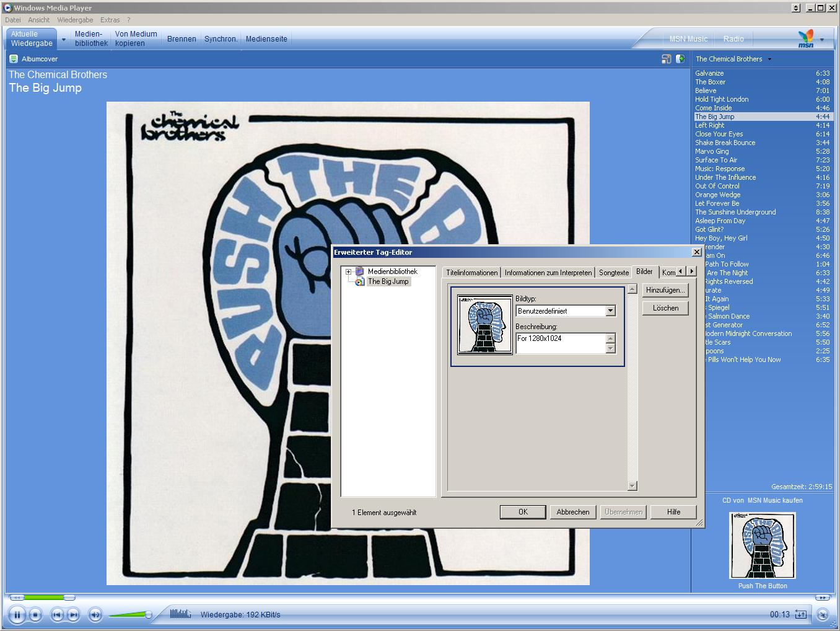
Task: Switch to skin mode with the bottom-right button
Action: (x=823, y=615)
